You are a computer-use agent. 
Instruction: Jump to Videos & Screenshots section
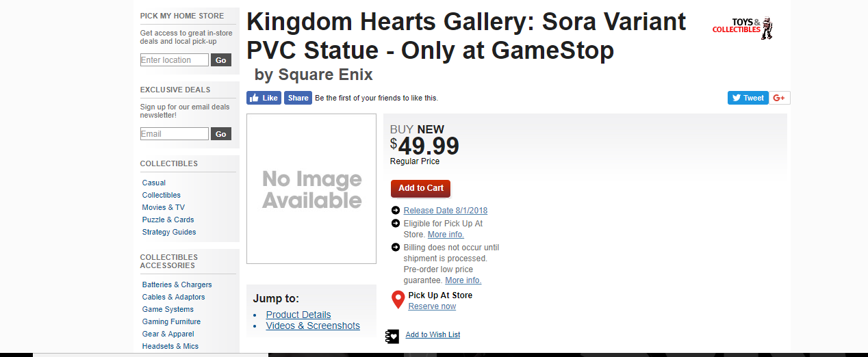[x=313, y=326]
